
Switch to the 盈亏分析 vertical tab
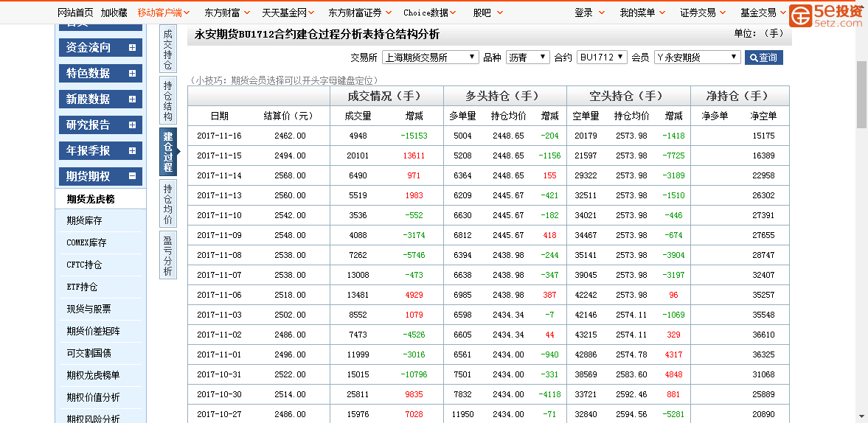[167, 256]
